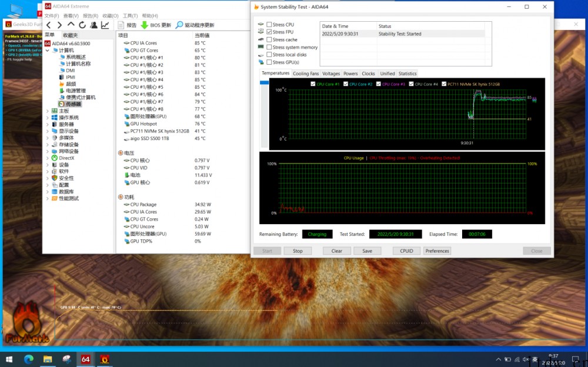Enable Stress system memory checkbox
Viewport: 588px width, 367px height.
(269, 47)
